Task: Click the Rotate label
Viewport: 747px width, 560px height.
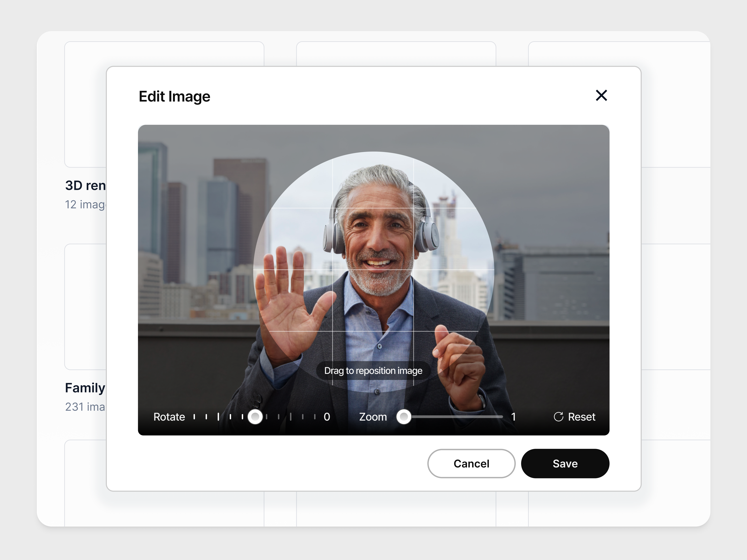Action: coord(169,417)
